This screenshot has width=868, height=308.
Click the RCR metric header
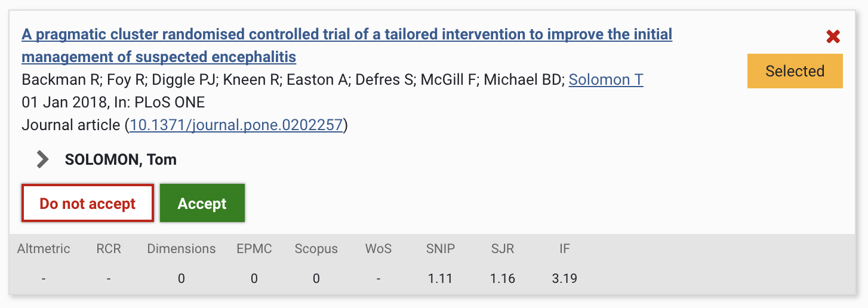point(109,249)
